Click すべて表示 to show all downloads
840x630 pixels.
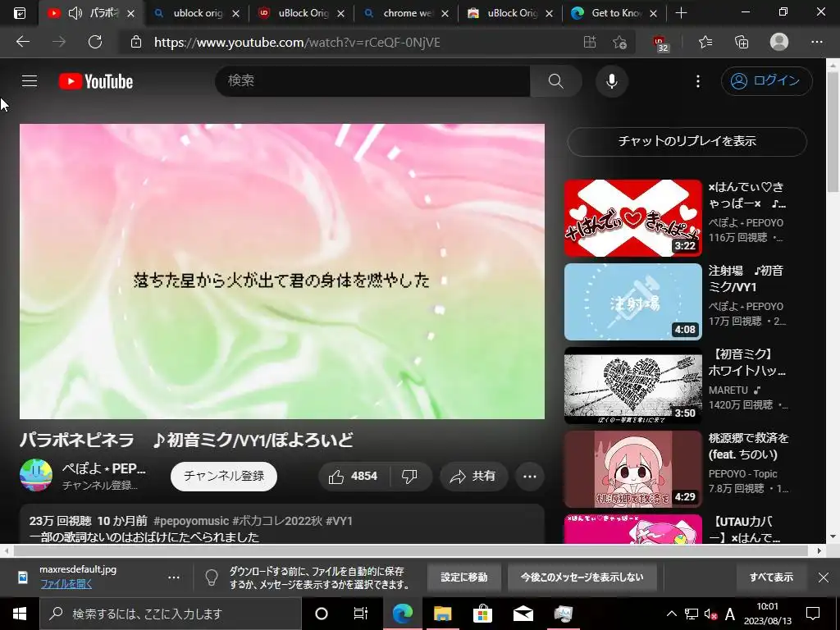pyautogui.click(x=771, y=577)
